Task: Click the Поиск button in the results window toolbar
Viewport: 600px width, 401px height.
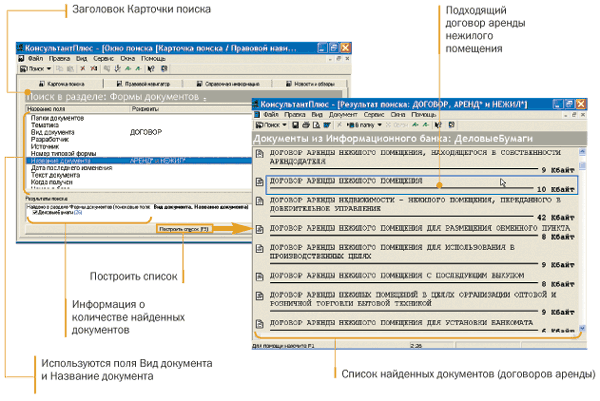Action: coord(268,125)
